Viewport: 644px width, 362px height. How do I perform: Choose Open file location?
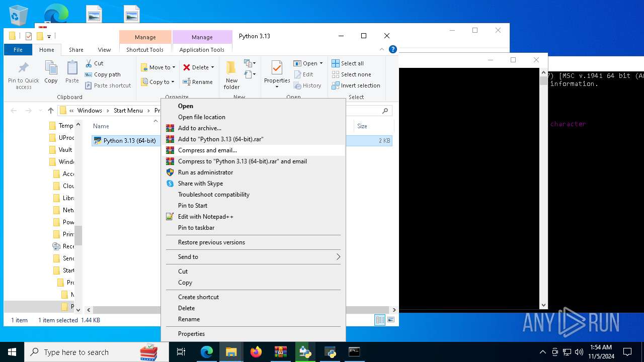(253, 117)
